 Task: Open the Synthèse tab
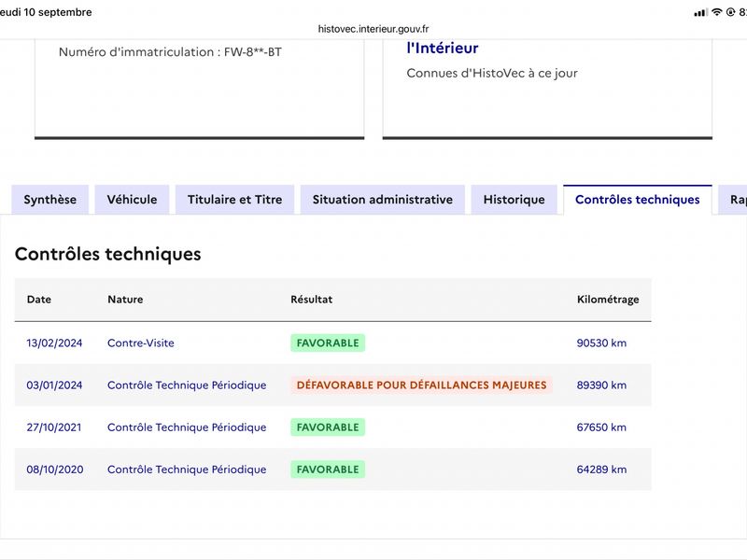click(50, 200)
